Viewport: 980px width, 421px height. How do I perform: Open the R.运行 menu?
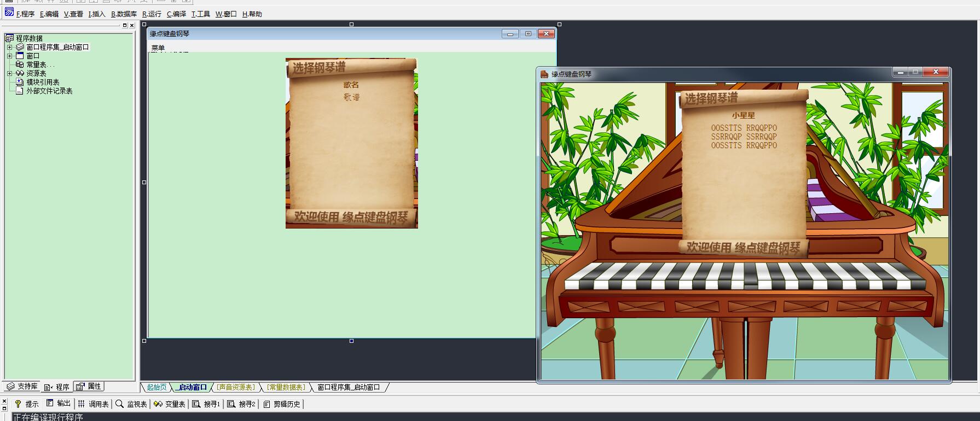click(152, 14)
